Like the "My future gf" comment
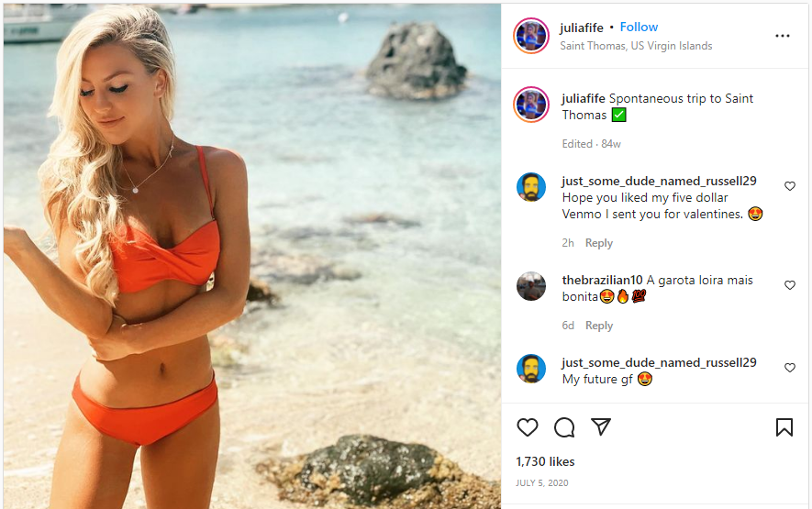This screenshot has height=509, width=812. 789,368
